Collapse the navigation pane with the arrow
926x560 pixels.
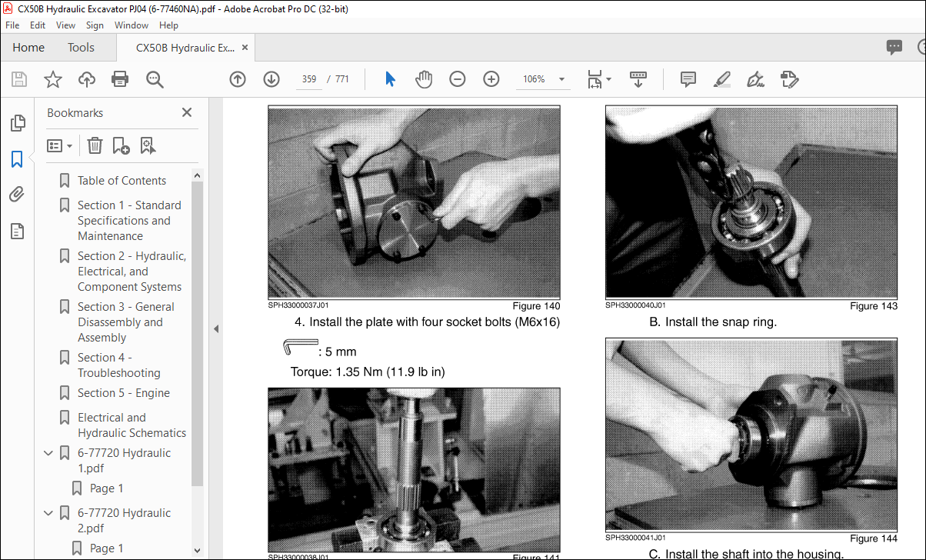click(216, 329)
